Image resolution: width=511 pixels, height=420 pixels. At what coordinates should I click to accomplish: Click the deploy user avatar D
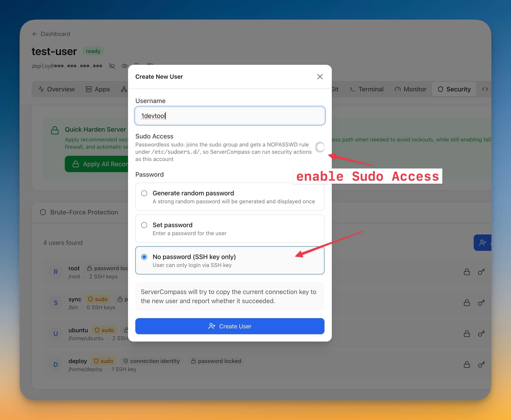(x=56, y=365)
